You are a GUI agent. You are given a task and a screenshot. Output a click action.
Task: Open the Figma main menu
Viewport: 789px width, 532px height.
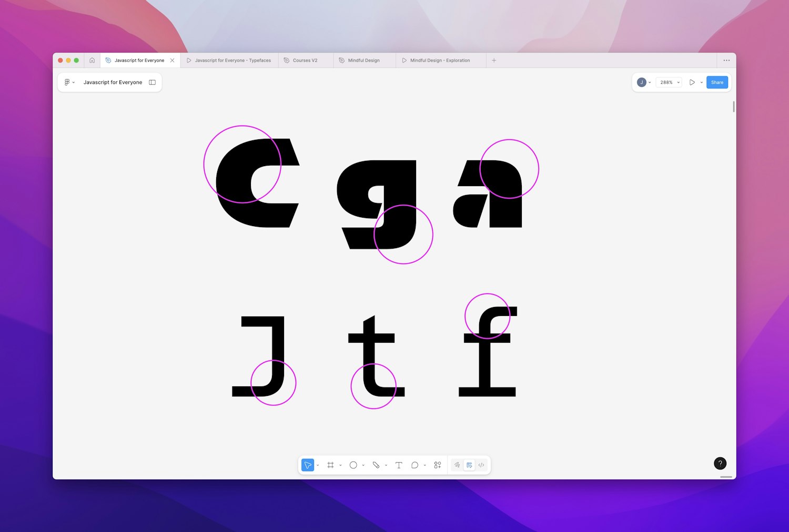(67, 82)
